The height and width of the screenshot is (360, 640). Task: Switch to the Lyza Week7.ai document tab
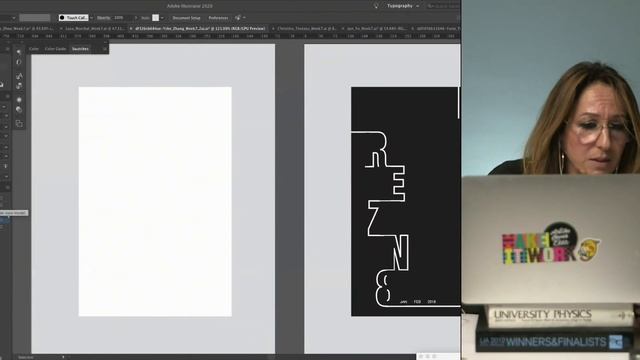point(94,29)
